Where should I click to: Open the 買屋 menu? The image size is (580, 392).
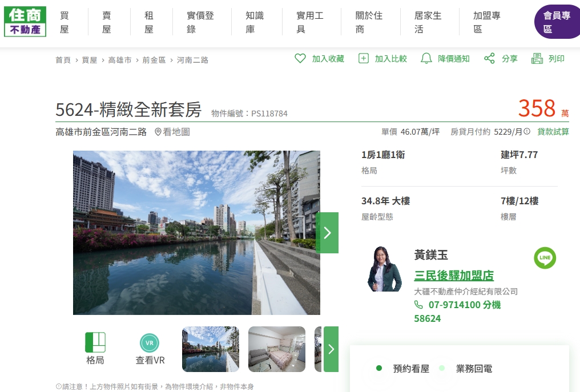coord(65,22)
